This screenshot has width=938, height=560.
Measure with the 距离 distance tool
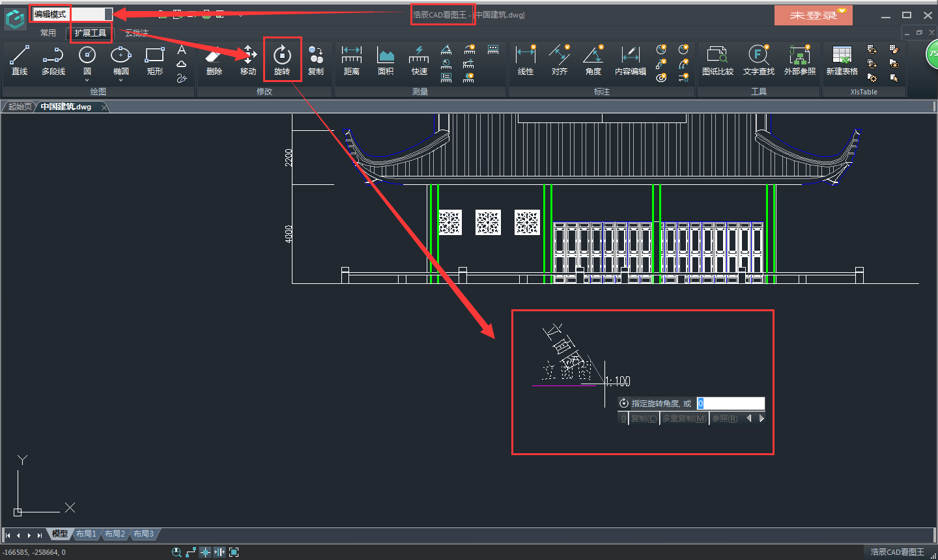(x=352, y=60)
